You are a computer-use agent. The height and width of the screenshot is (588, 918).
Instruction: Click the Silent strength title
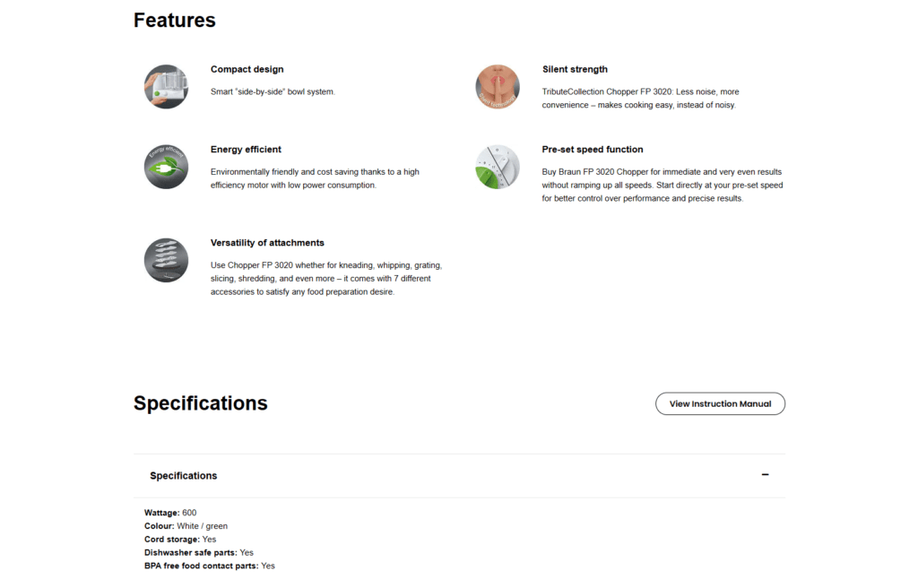[x=575, y=69]
